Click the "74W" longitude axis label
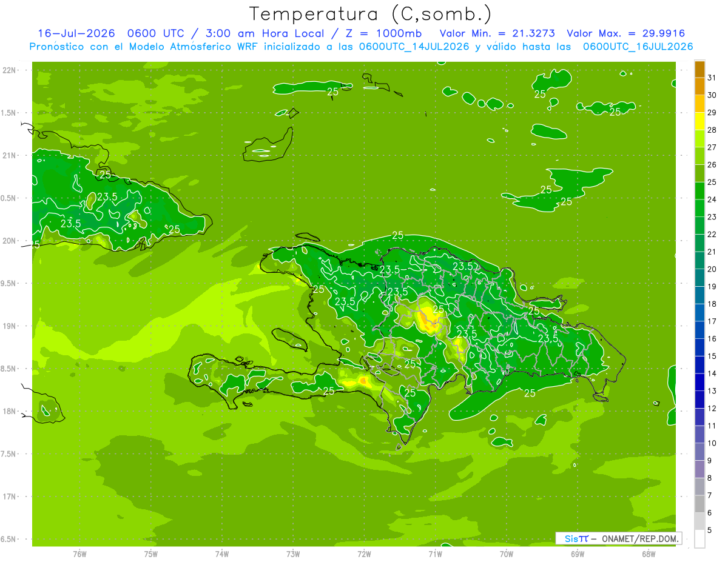The image size is (728, 562). (x=222, y=554)
